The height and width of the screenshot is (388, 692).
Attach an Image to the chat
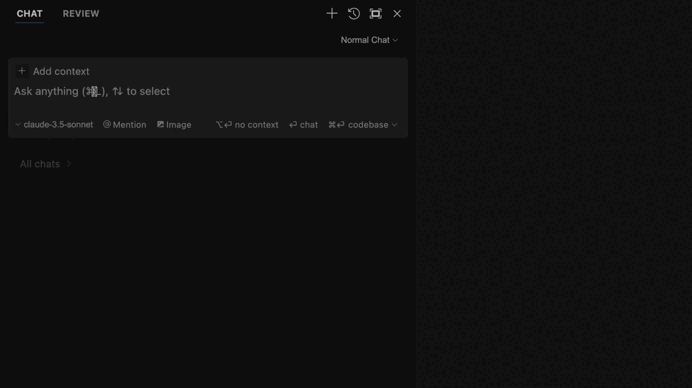174,125
